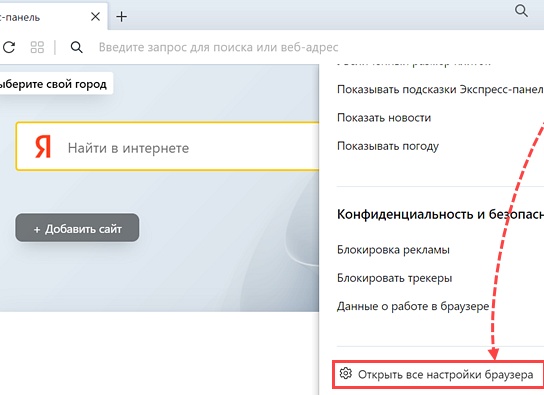Click the Показать новости option

click(384, 118)
